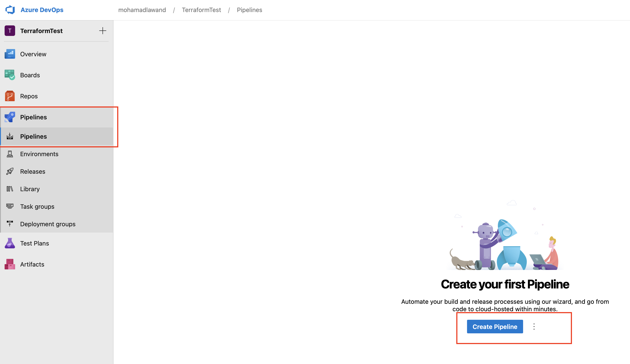Open the Repos section icon

[x=10, y=96]
